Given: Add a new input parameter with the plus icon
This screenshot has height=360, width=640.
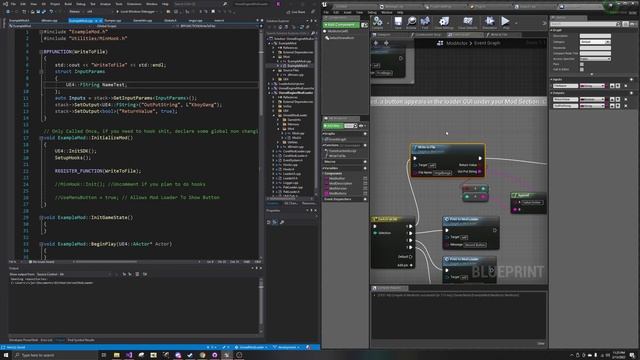Looking at the screenshot, I should tap(631, 80).
